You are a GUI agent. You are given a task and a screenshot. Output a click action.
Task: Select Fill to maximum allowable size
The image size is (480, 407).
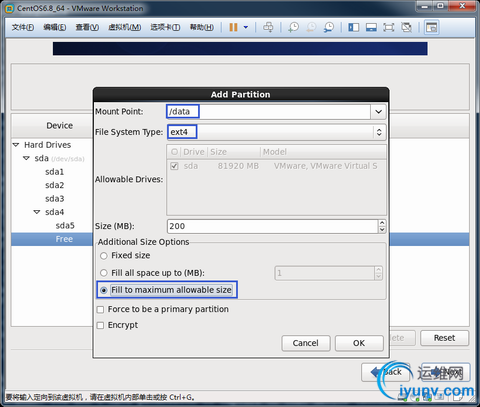104,290
